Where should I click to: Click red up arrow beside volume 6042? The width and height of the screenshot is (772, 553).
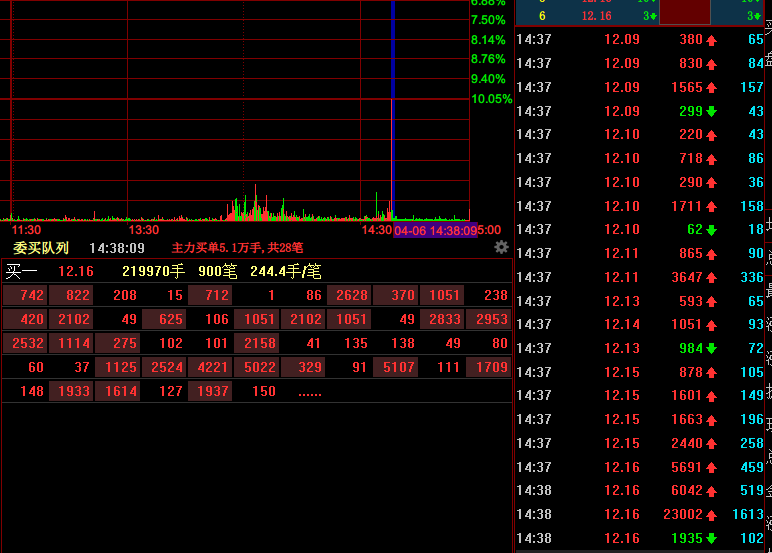711,491
